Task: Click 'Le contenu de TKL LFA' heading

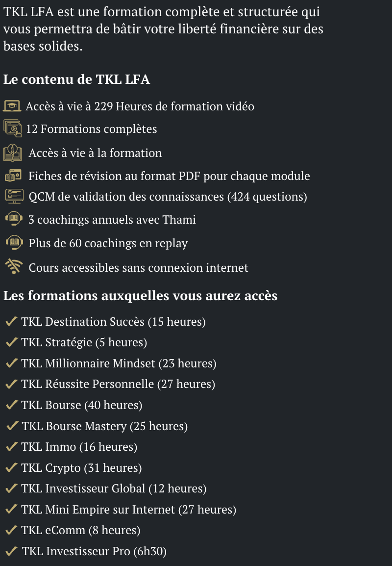Action: point(76,79)
